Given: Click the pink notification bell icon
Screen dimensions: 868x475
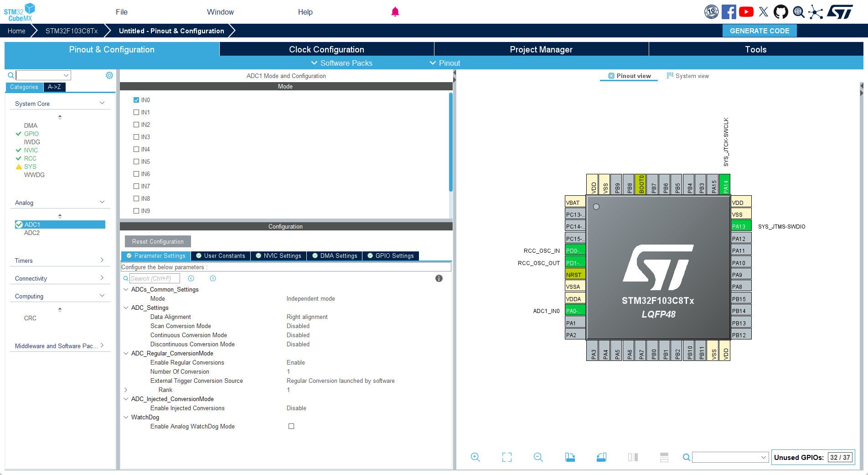Looking at the screenshot, I should pos(395,12).
